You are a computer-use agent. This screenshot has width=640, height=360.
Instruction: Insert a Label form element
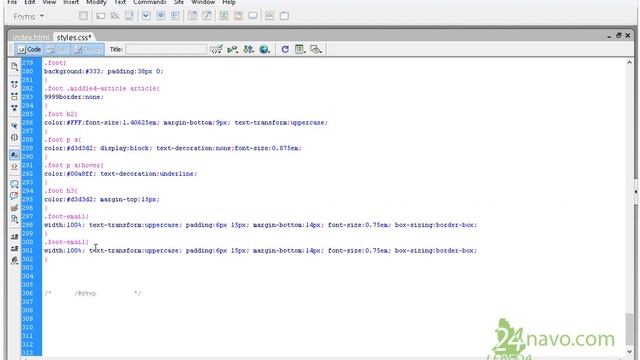point(269,16)
